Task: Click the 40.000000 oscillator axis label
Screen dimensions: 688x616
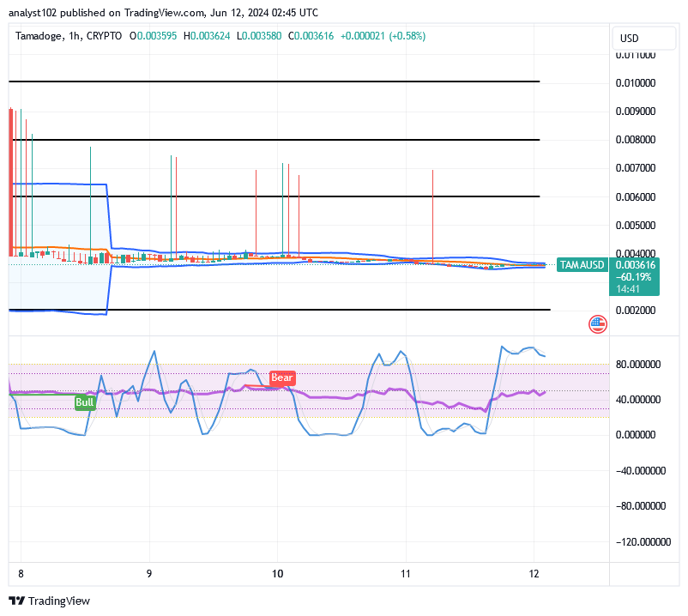Action: (x=638, y=399)
